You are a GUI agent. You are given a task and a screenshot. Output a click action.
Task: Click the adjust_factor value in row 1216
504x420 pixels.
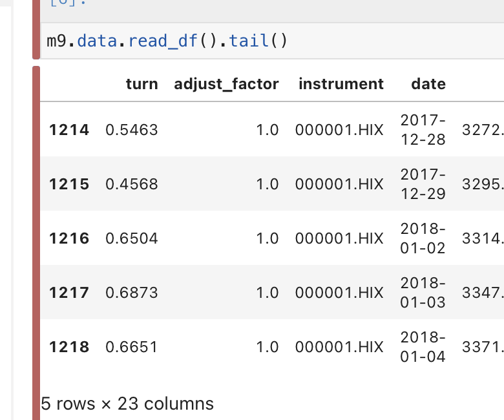[267, 238]
